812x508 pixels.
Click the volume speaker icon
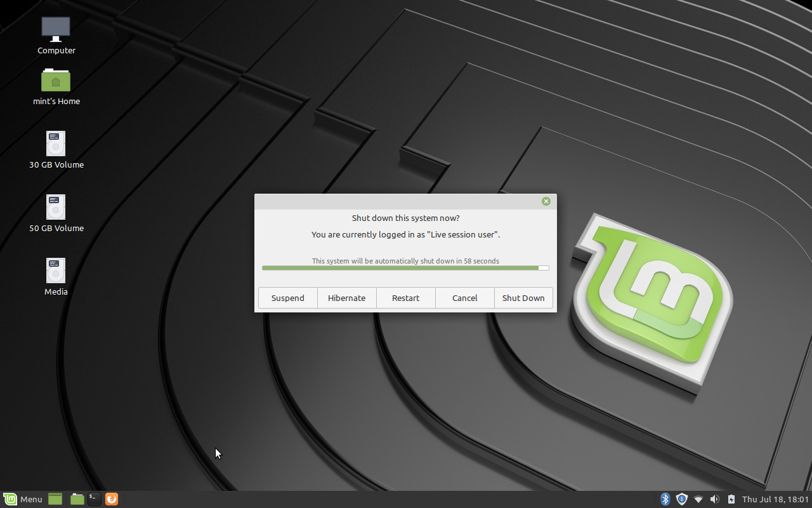pyautogui.click(x=715, y=499)
